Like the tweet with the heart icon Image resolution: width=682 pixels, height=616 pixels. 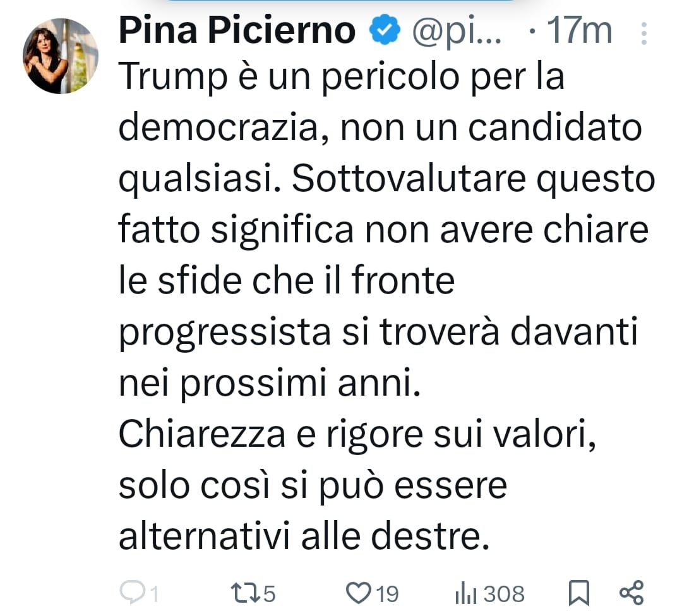[x=359, y=593]
